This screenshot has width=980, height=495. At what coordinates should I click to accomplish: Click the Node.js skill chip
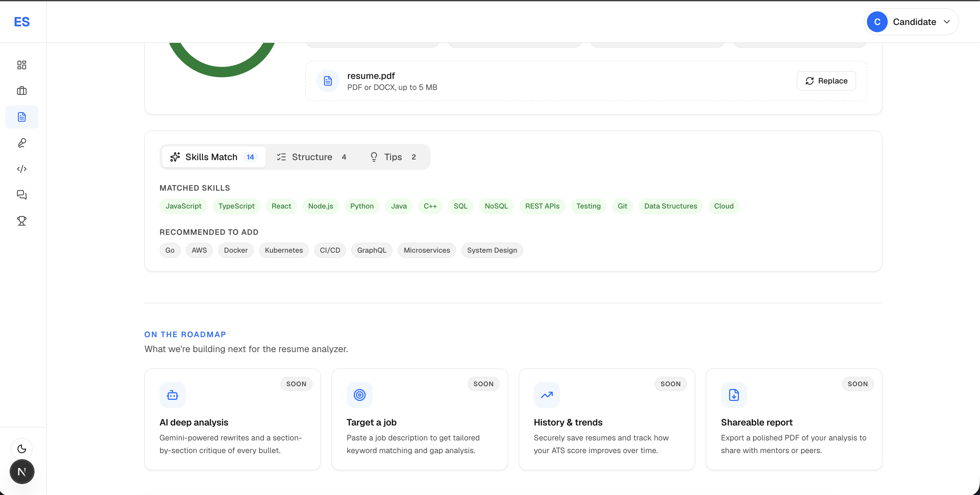point(321,206)
